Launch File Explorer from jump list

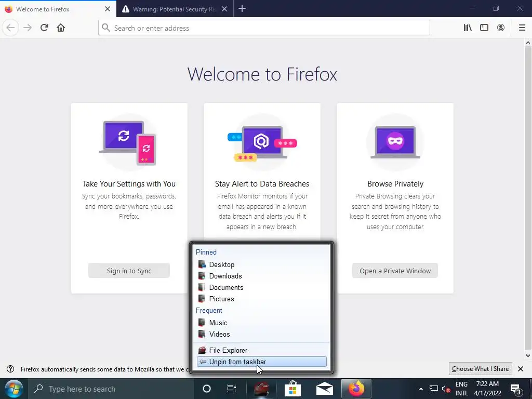(261, 351)
